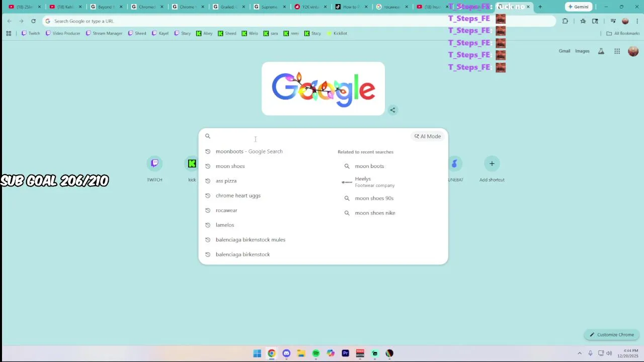Open Google account avatar on the page
The height and width of the screenshot is (362, 644).
tap(633, 51)
